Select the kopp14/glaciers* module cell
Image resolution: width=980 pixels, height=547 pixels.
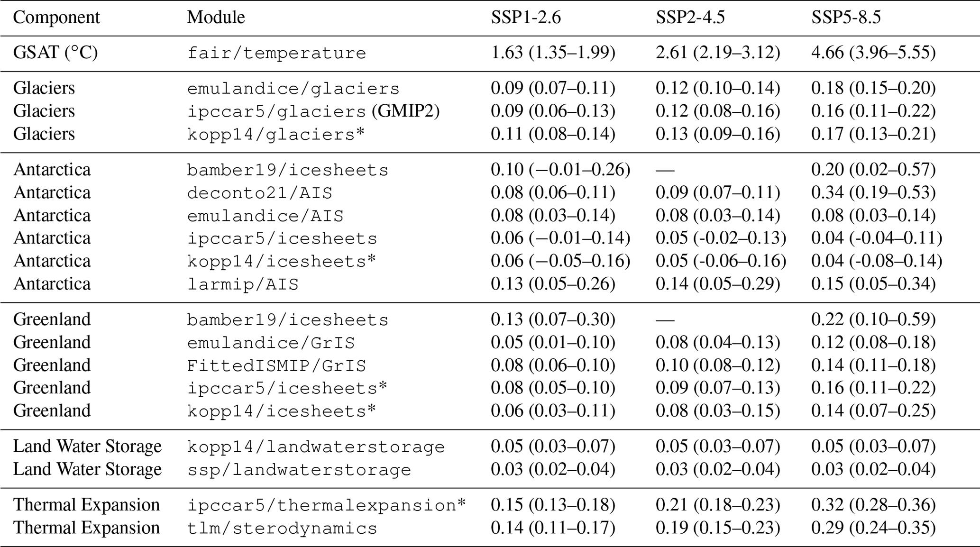(276, 134)
